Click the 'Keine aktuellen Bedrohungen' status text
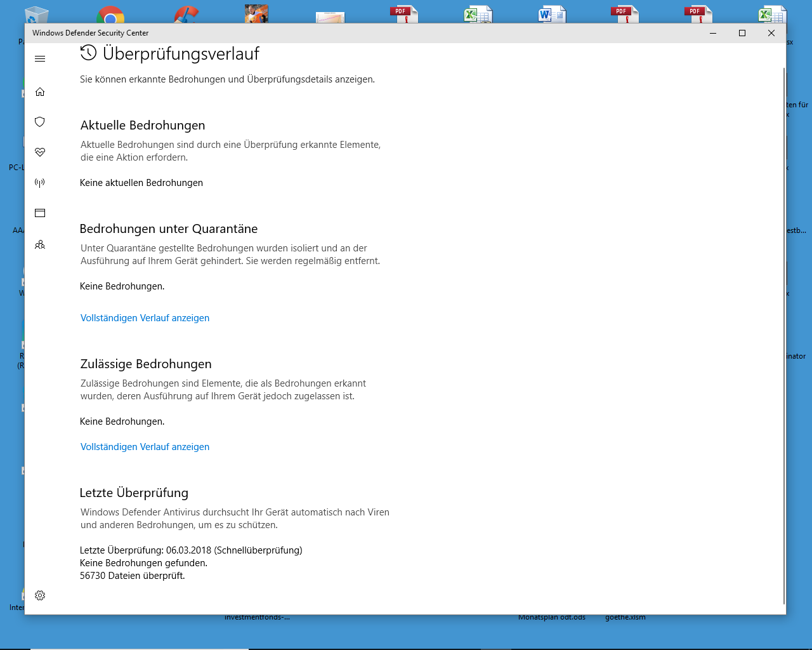Viewport: 812px width, 650px height. click(141, 183)
